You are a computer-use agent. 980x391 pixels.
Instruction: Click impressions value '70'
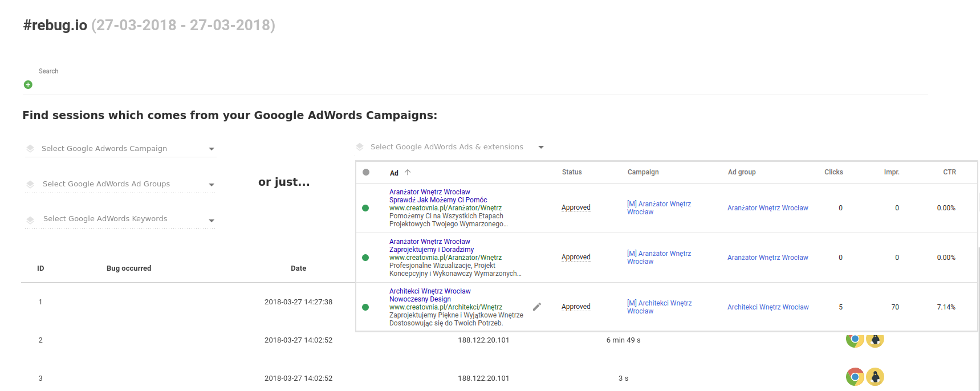coord(895,307)
